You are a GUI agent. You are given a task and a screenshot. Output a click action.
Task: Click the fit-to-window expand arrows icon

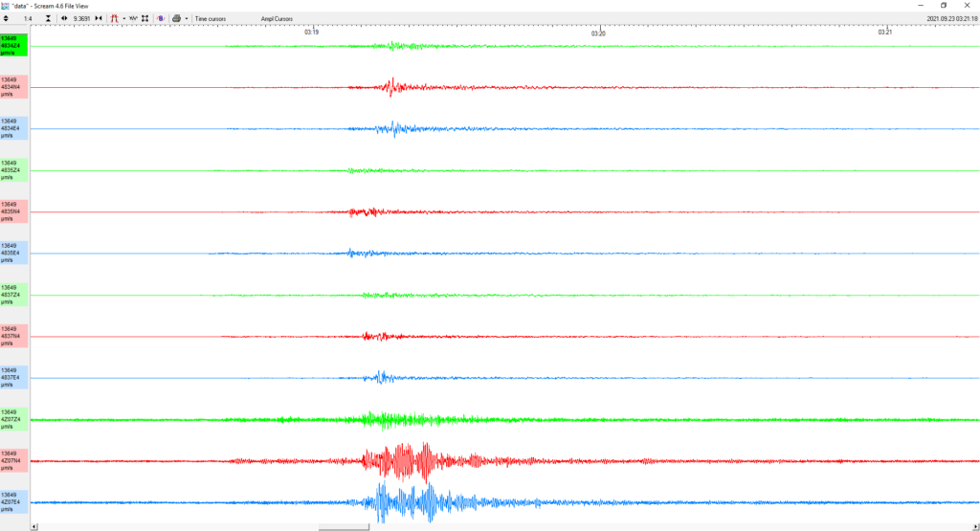point(145,19)
